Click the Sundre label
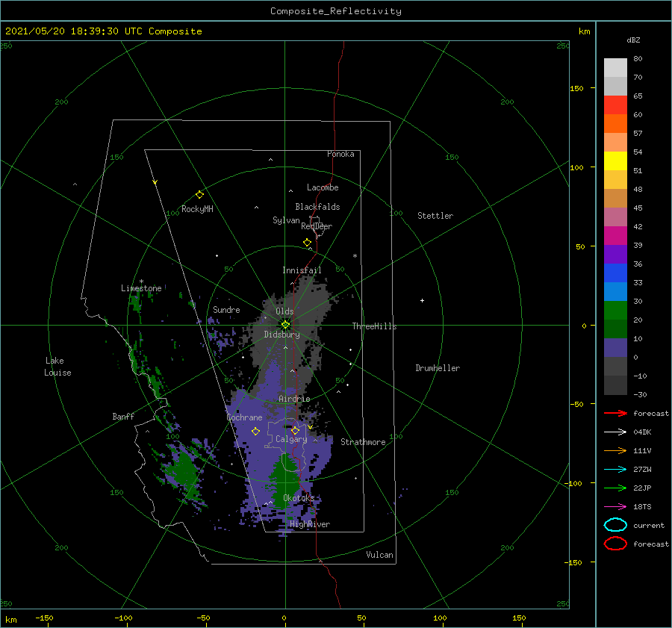 click(226, 309)
